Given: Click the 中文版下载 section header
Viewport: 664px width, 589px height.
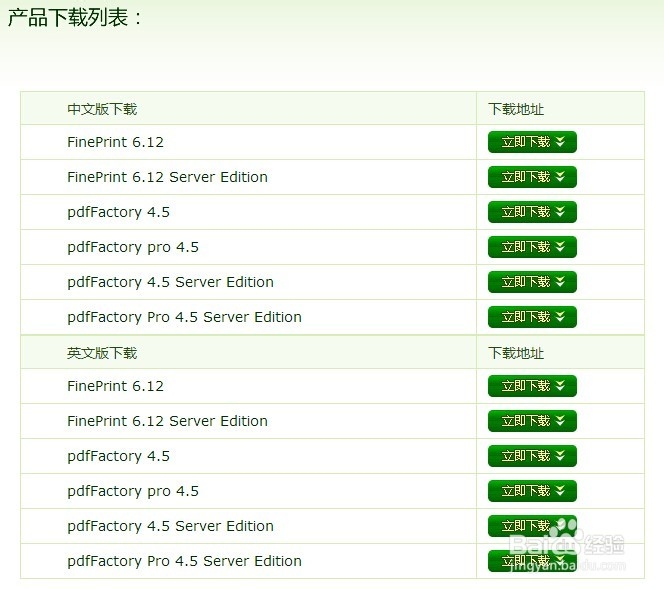Looking at the screenshot, I should [102, 109].
